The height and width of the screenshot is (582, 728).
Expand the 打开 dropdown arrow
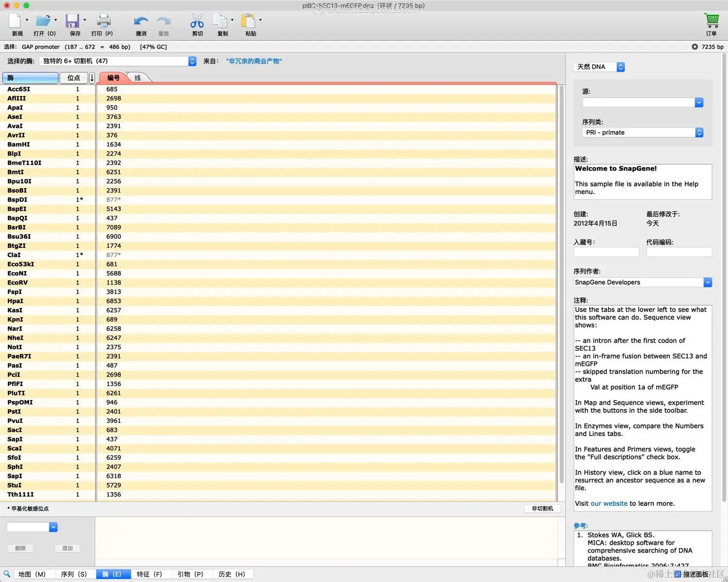55,20
